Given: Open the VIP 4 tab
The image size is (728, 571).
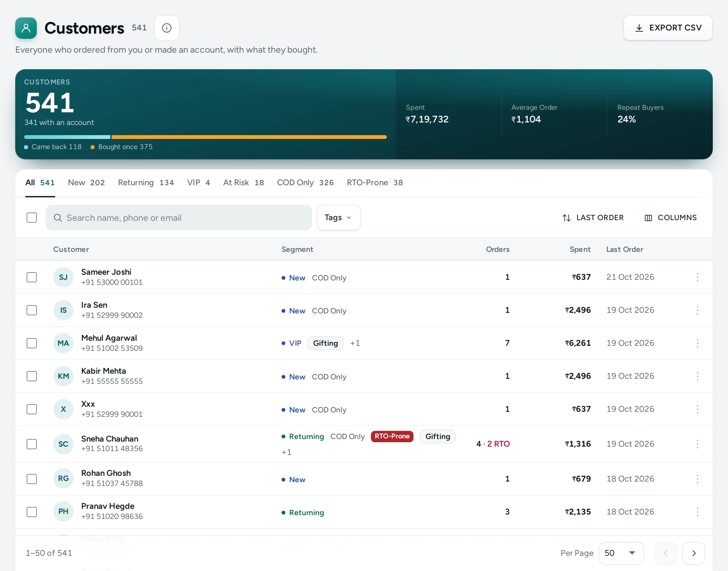Looking at the screenshot, I should click(x=198, y=182).
